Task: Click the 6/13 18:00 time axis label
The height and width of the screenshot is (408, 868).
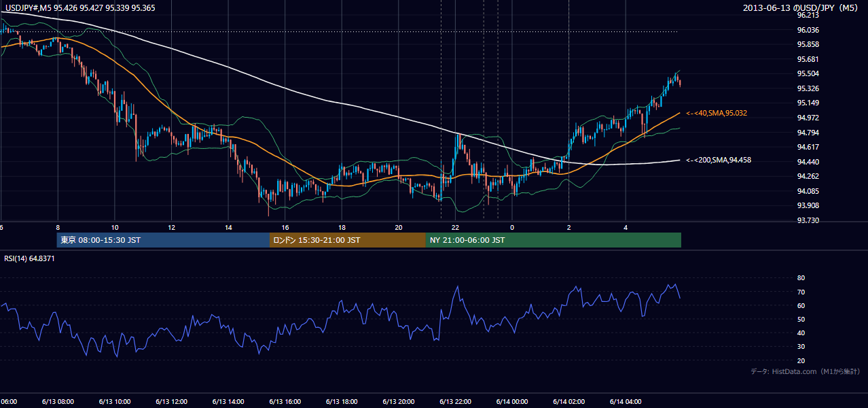Action: click(341, 402)
